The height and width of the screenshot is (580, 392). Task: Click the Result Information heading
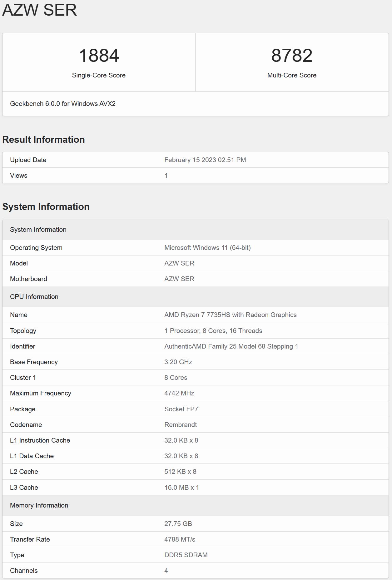point(43,140)
